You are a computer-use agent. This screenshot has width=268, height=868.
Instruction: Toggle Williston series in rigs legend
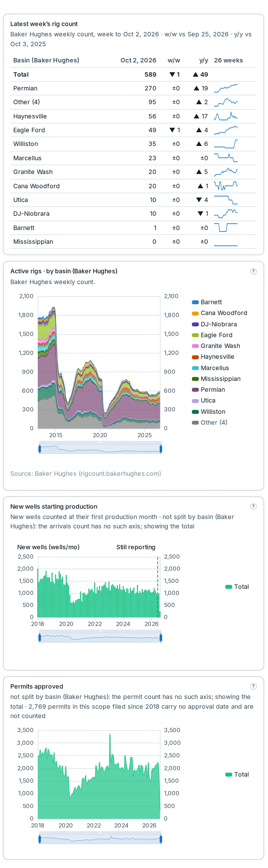click(208, 412)
